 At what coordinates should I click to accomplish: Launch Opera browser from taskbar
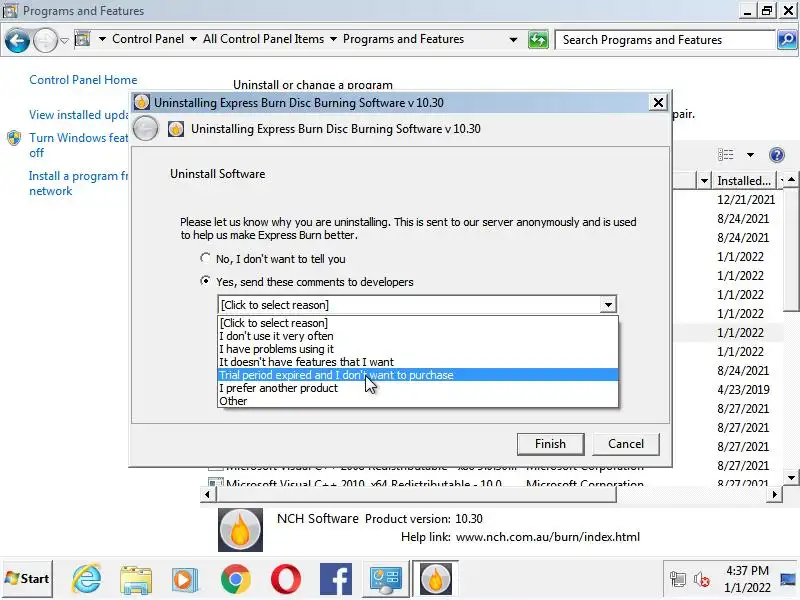tap(286, 579)
